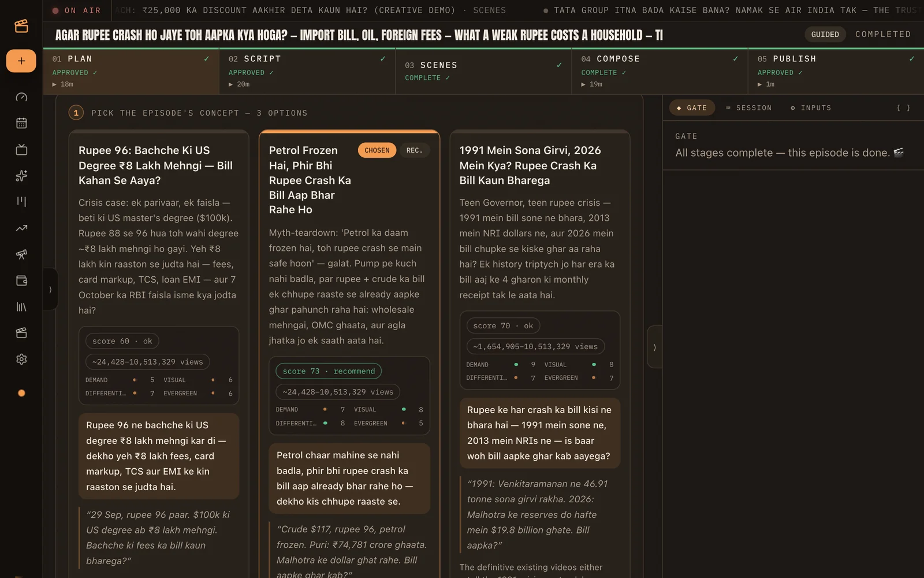Click the orange plus new-episode button
924x578 pixels.
click(x=21, y=61)
